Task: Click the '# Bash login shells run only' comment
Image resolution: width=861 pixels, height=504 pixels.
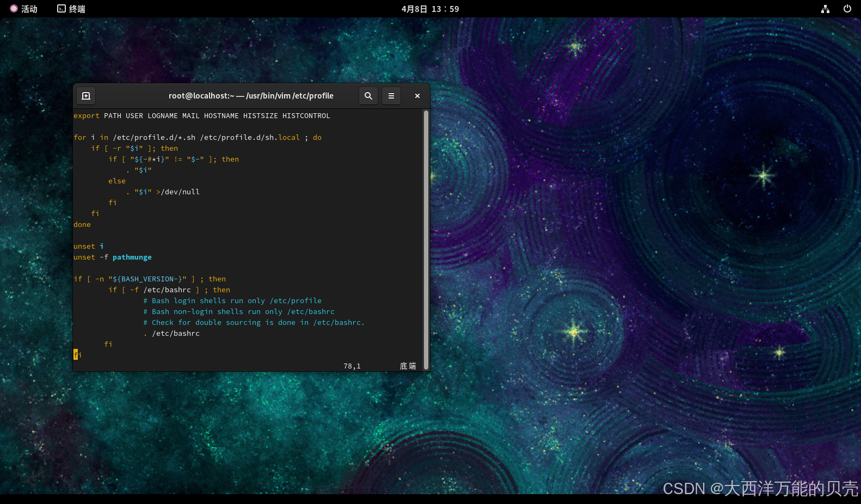Action: click(232, 301)
